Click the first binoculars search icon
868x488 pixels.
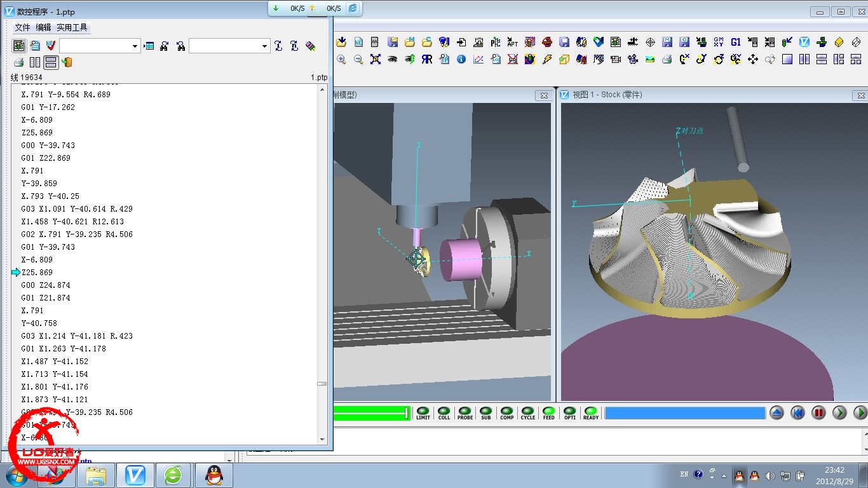tap(164, 46)
